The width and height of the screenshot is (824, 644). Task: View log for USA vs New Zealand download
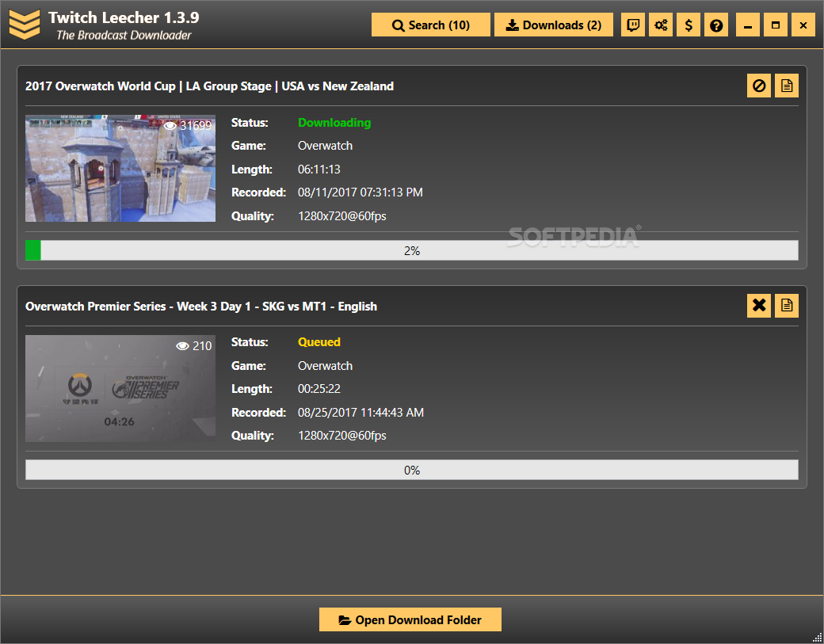pos(787,86)
